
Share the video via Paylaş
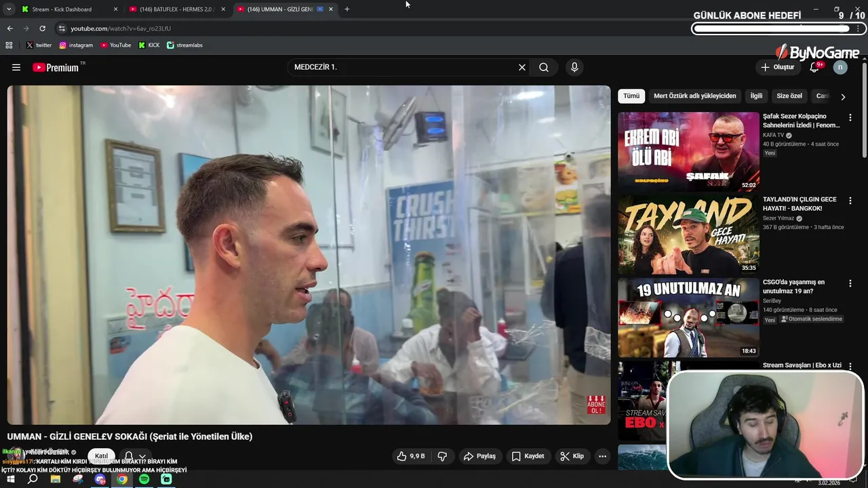tap(479, 456)
